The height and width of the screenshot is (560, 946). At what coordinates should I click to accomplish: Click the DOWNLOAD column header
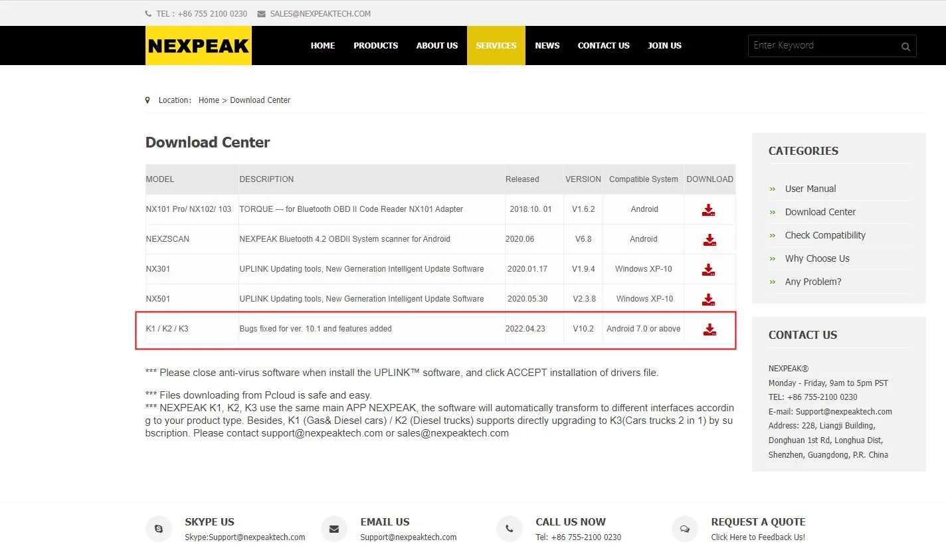tap(710, 179)
